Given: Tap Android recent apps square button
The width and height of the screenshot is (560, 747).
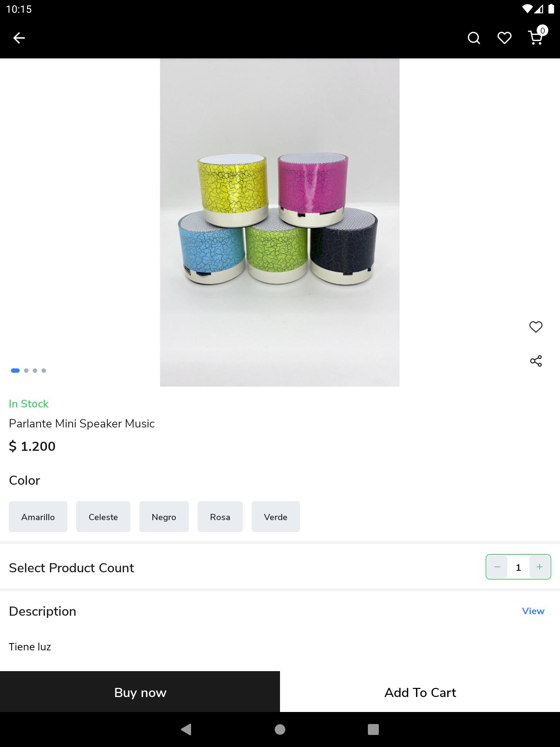Looking at the screenshot, I should (x=373, y=729).
